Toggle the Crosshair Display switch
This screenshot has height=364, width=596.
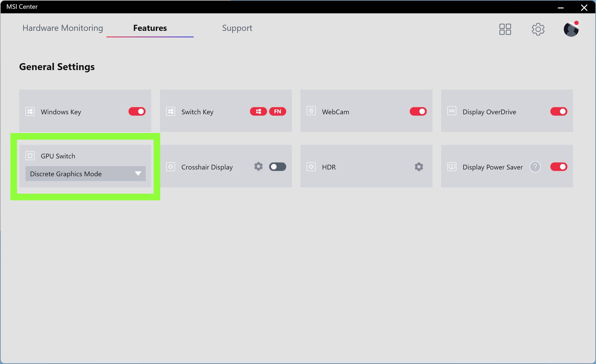(277, 167)
